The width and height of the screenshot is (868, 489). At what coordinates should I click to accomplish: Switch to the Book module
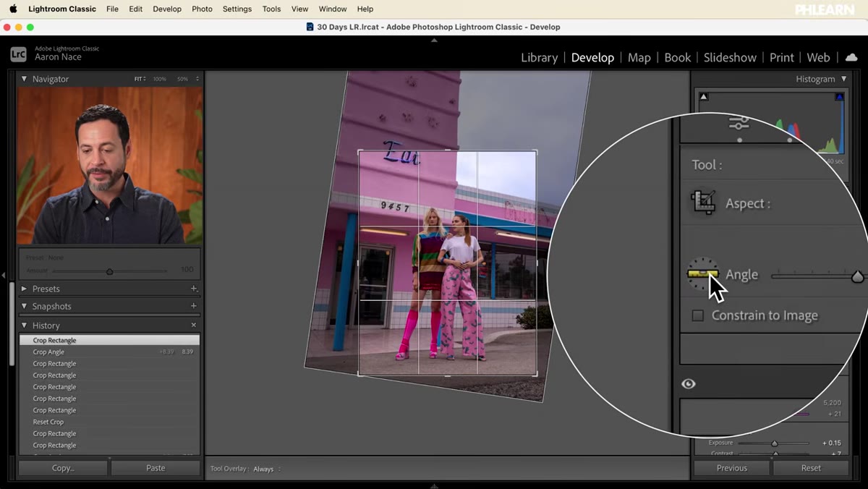[677, 57]
